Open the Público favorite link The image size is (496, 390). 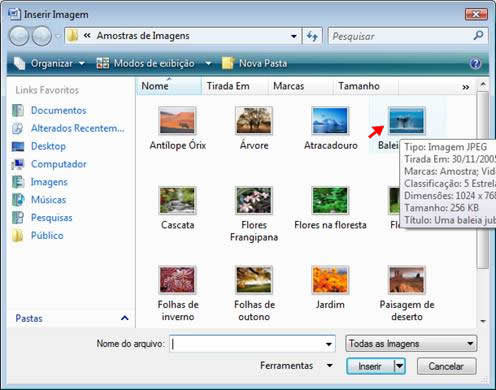(47, 236)
